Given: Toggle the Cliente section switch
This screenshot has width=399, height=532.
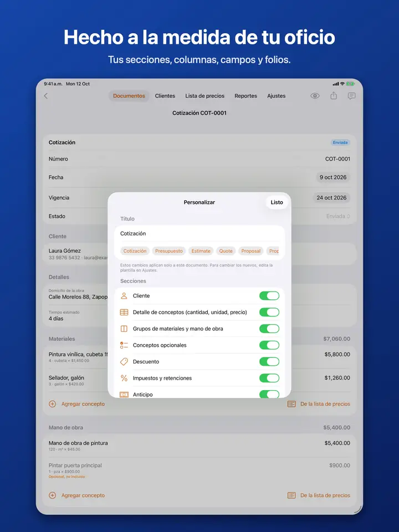Looking at the screenshot, I should coord(269,296).
